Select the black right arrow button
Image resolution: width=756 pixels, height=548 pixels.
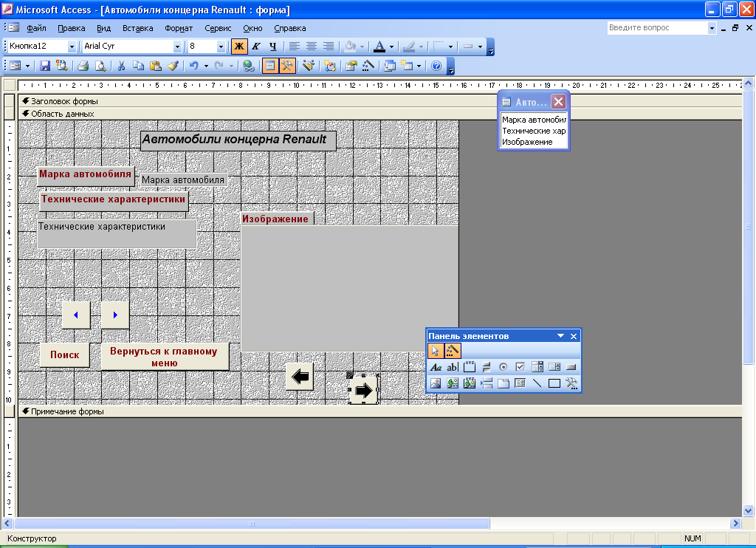(x=363, y=390)
